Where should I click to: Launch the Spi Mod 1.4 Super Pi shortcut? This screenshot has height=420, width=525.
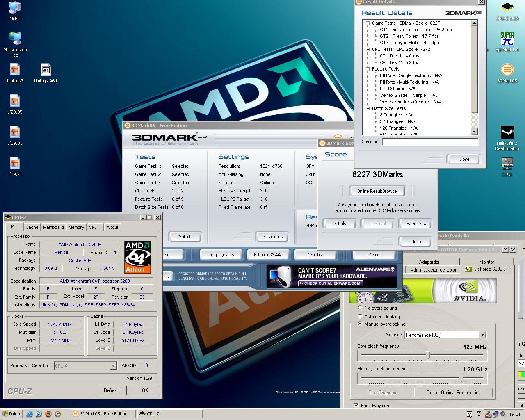pos(507,42)
